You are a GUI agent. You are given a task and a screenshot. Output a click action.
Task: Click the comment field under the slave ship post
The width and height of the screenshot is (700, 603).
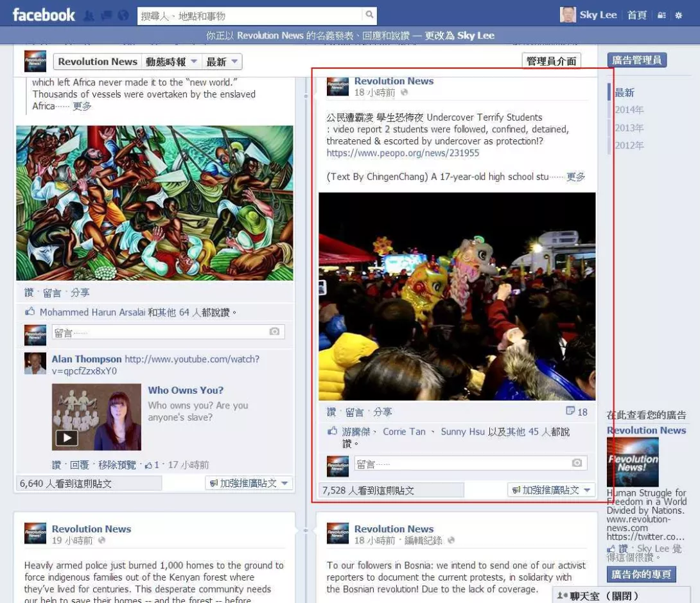pyautogui.click(x=168, y=331)
